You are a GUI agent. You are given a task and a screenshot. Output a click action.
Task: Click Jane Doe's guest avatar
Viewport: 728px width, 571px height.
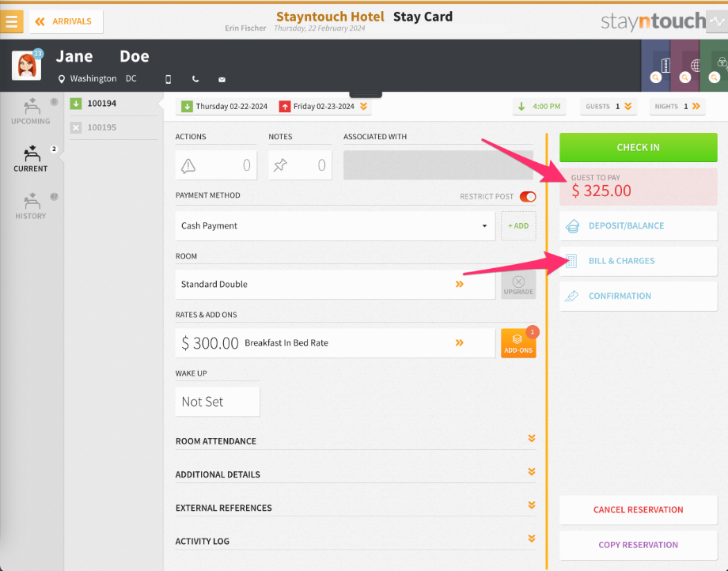coord(26,66)
